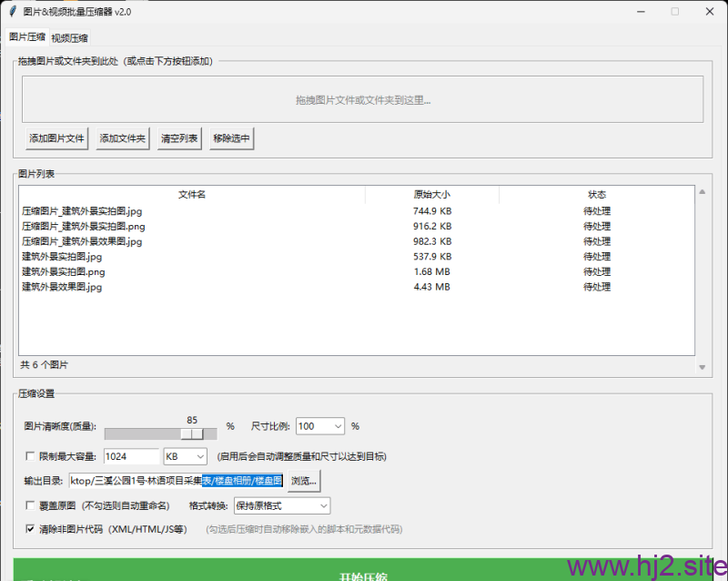
Task: Switch to the 视频压缩 tab
Action: pyautogui.click(x=70, y=38)
